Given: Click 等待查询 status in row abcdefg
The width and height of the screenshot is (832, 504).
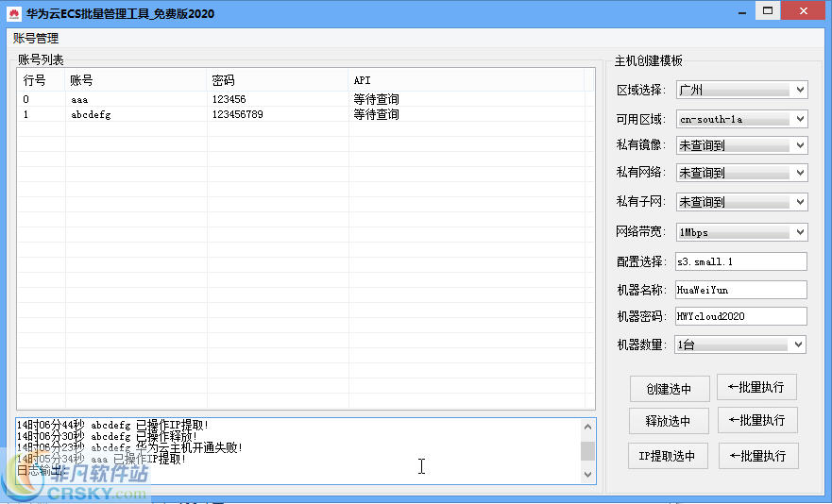Looking at the screenshot, I should (x=376, y=114).
